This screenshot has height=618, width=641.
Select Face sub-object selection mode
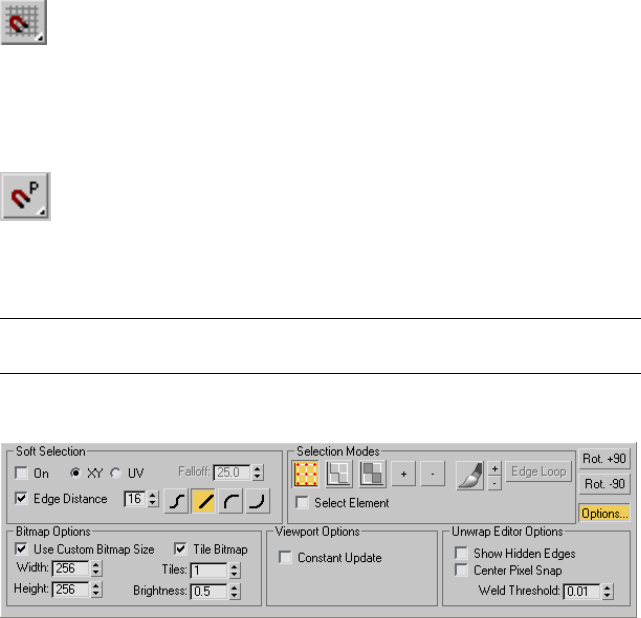(372, 474)
